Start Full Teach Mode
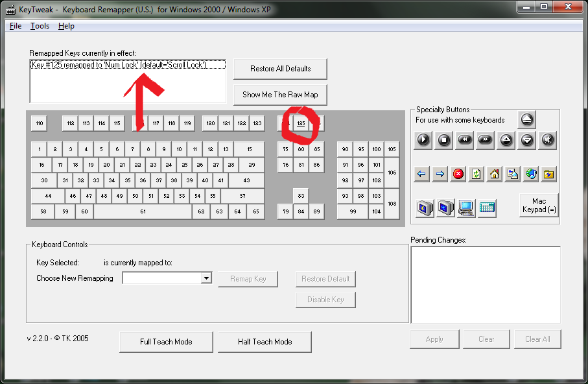The image size is (588, 384). pyautogui.click(x=167, y=342)
